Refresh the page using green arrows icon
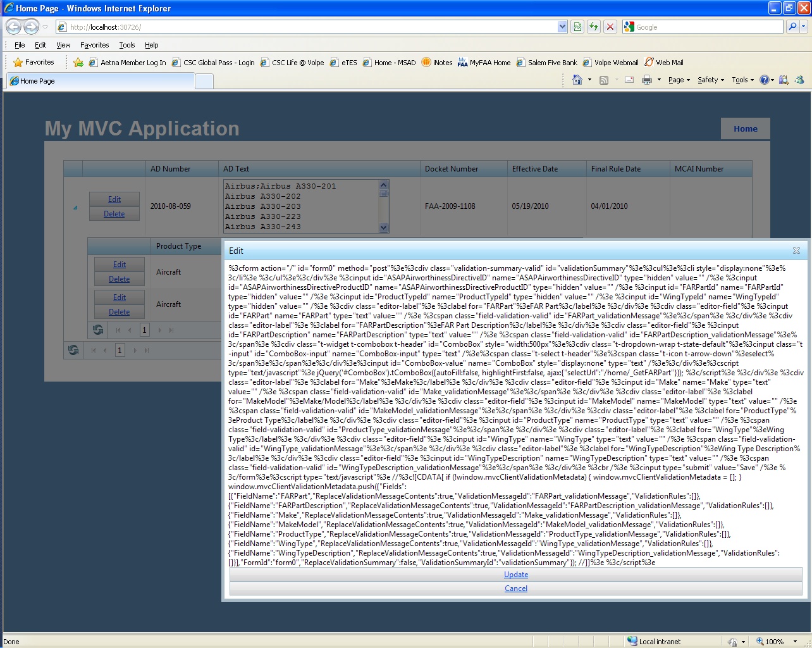The image size is (812, 648). [593, 27]
